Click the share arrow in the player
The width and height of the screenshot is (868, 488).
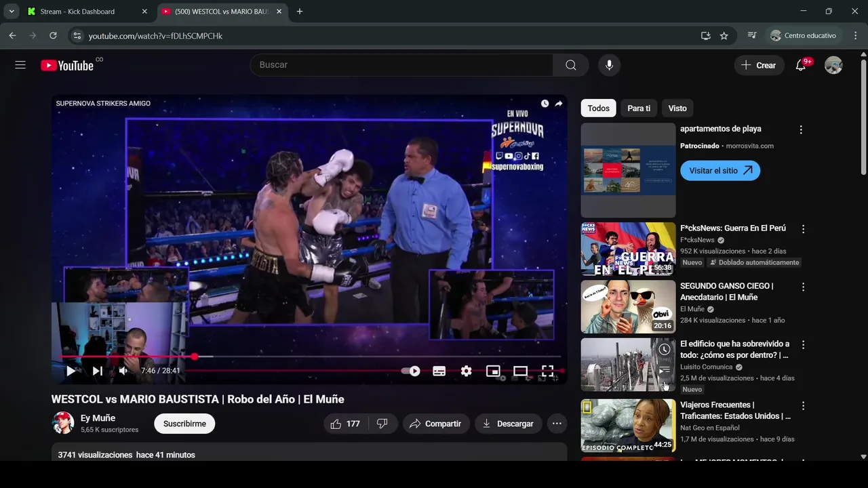pyautogui.click(x=559, y=104)
